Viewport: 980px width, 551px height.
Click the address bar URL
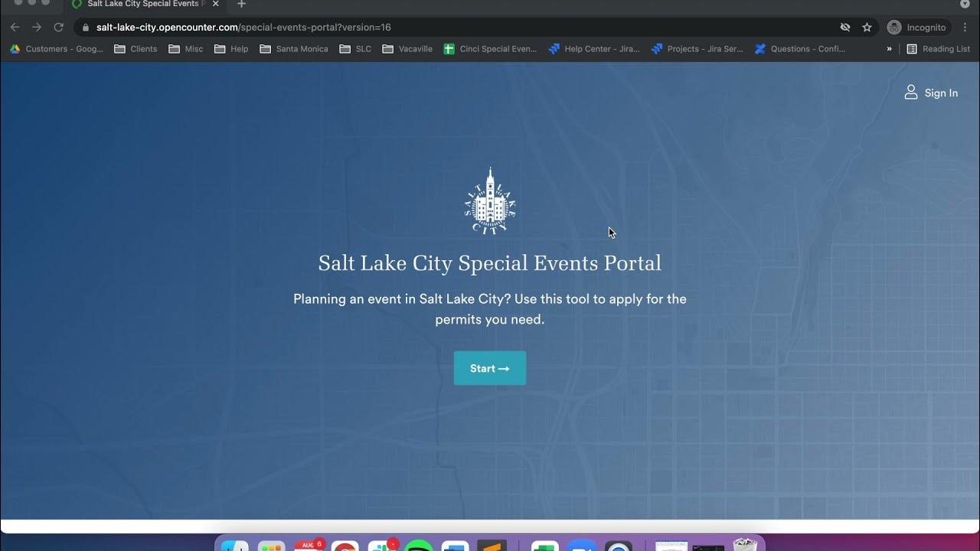(x=243, y=28)
